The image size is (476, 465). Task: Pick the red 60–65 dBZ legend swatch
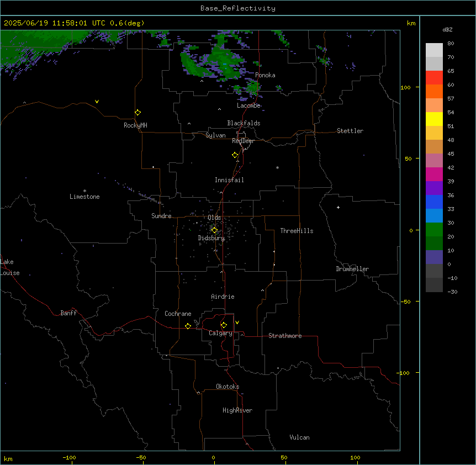[x=434, y=78]
